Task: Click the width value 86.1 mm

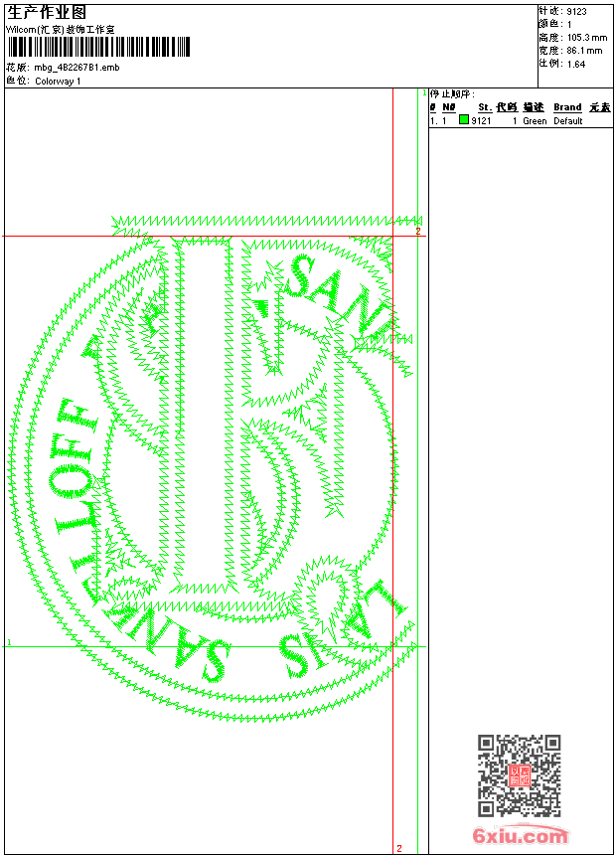Action: coord(584,51)
